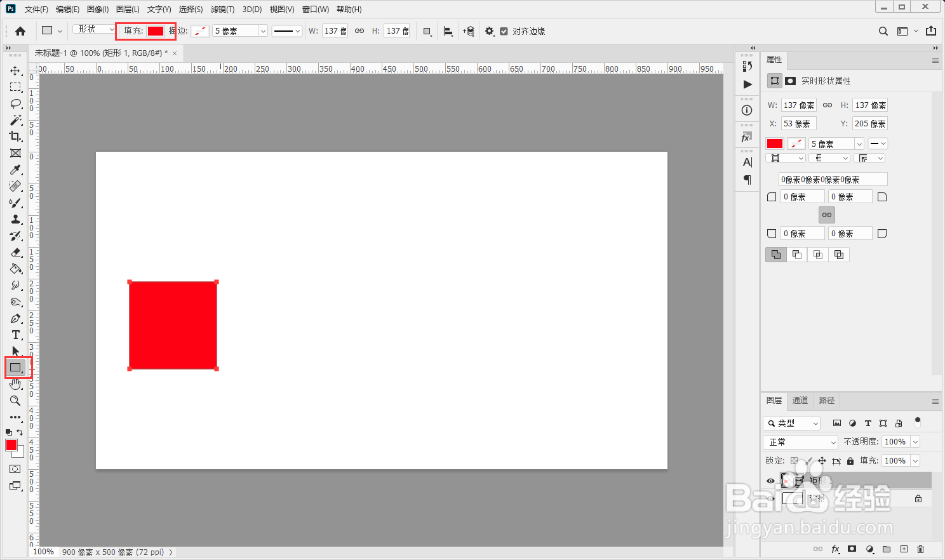
Task: Open the 窗口(W) menu
Action: point(316,10)
